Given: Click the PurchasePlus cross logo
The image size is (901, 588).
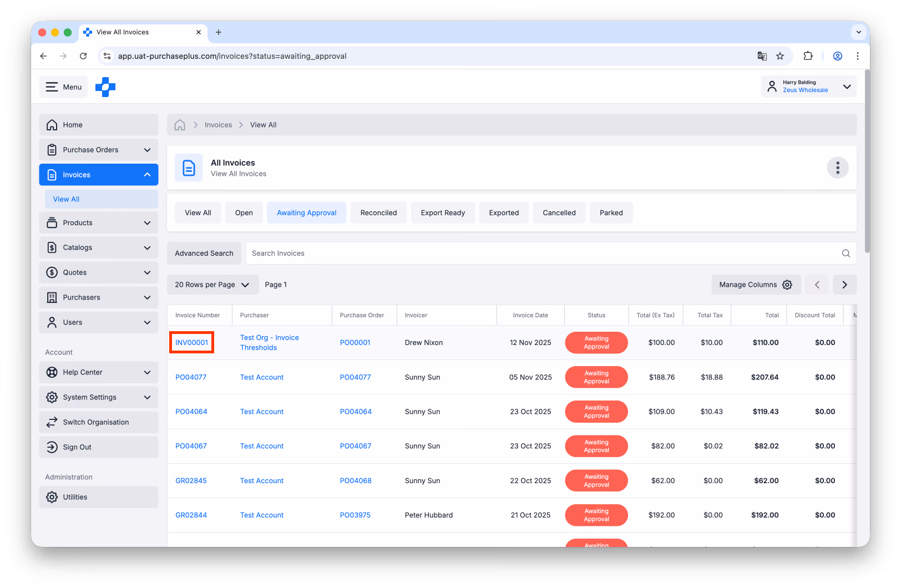Looking at the screenshot, I should pyautogui.click(x=105, y=87).
